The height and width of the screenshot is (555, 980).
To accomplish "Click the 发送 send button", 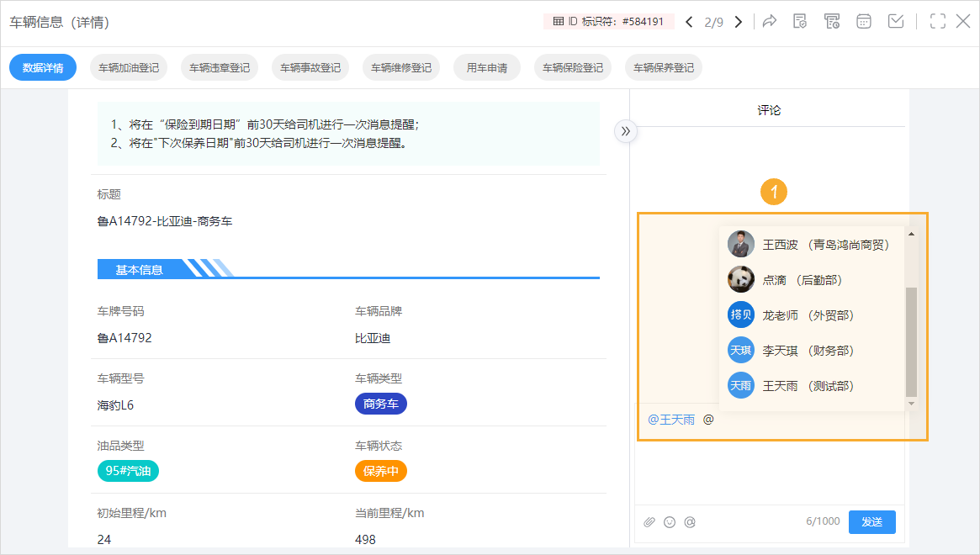I will [871, 521].
